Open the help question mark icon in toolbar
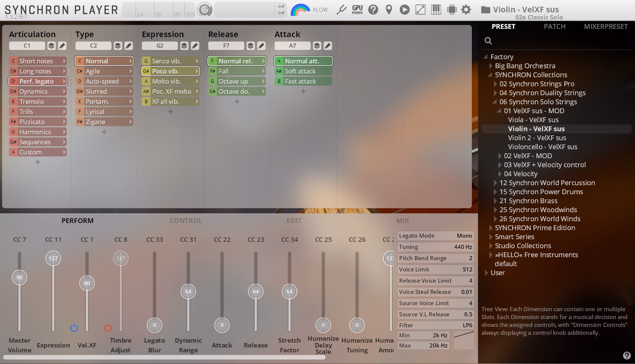Image resolution: width=635 pixels, height=364 pixels. (x=373, y=10)
